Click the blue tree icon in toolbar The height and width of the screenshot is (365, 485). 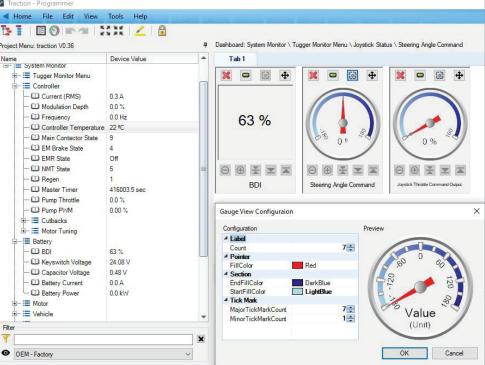point(19,31)
